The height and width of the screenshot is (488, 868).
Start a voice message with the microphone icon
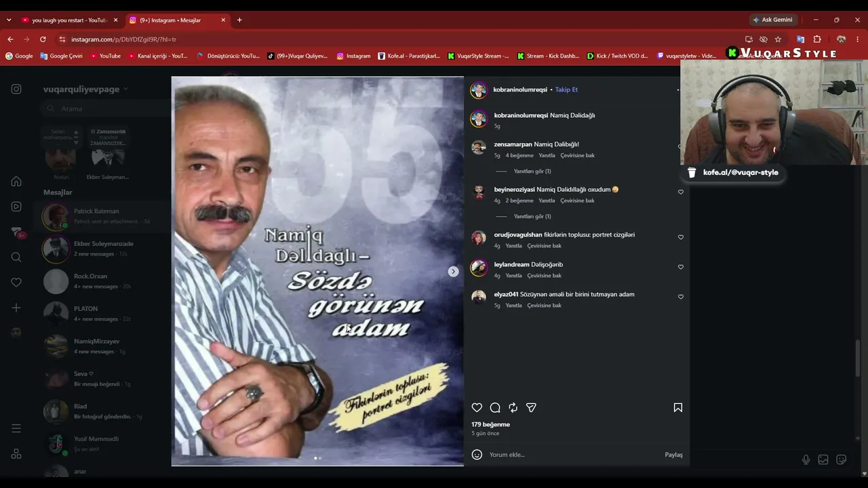click(806, 460)
